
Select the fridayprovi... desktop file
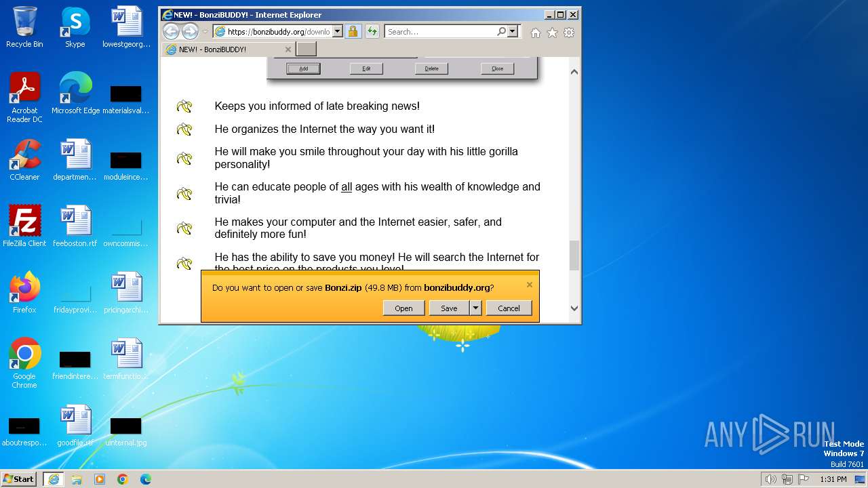click(75, 298)
